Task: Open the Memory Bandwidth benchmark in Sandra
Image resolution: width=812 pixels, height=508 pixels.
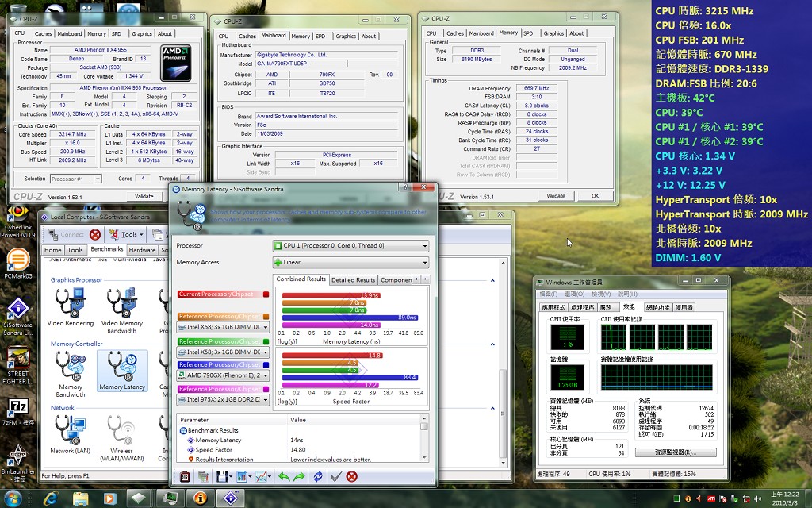Action: click(x=71, y=373)
